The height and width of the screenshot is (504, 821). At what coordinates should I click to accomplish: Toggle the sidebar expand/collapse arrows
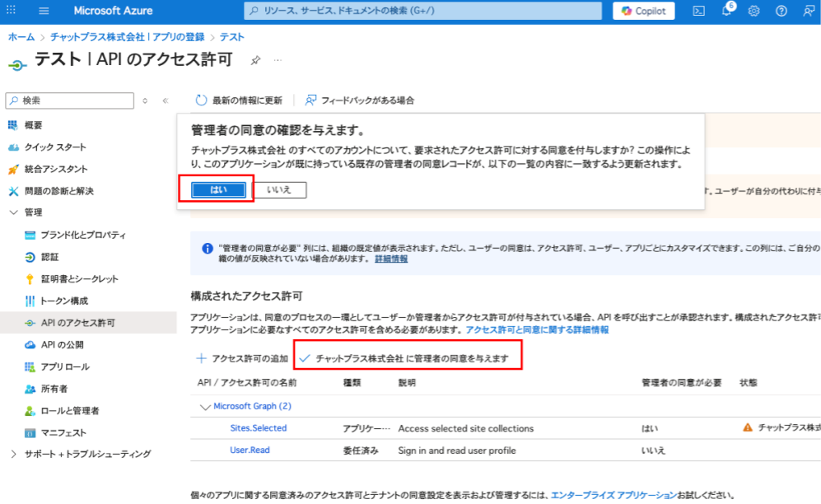[145, 100]
